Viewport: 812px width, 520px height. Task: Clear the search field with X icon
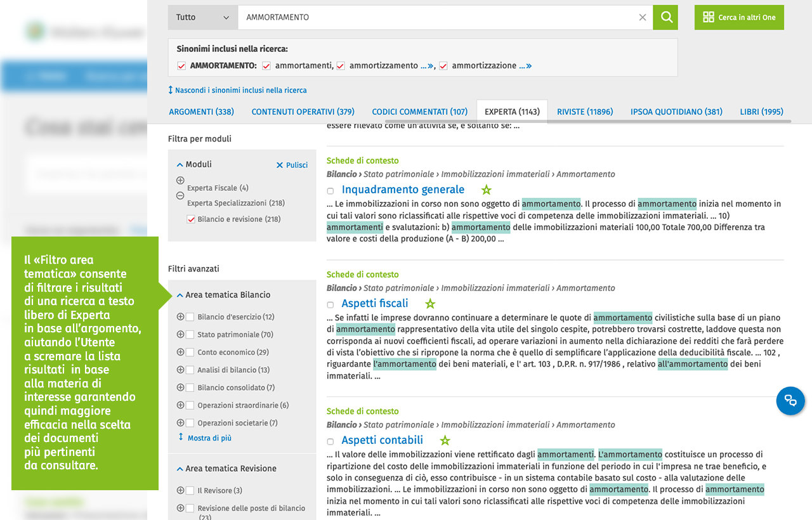click(x=643, y=18)
